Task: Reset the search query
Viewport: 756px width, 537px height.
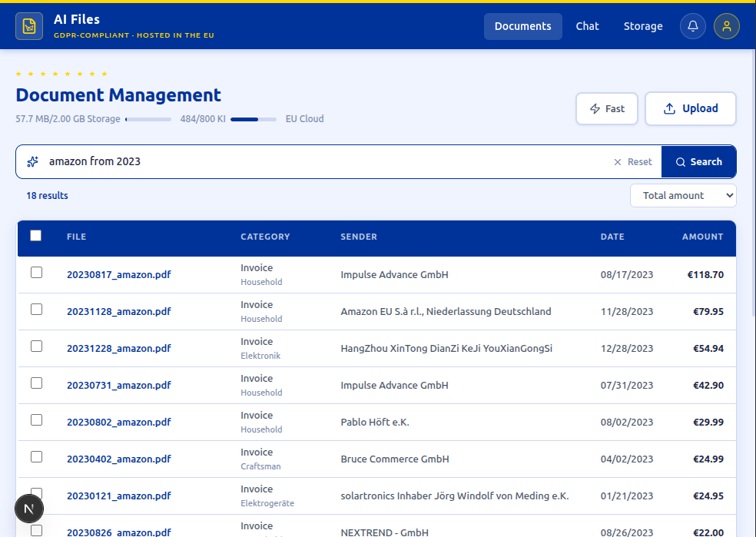Action: point(632,162)
